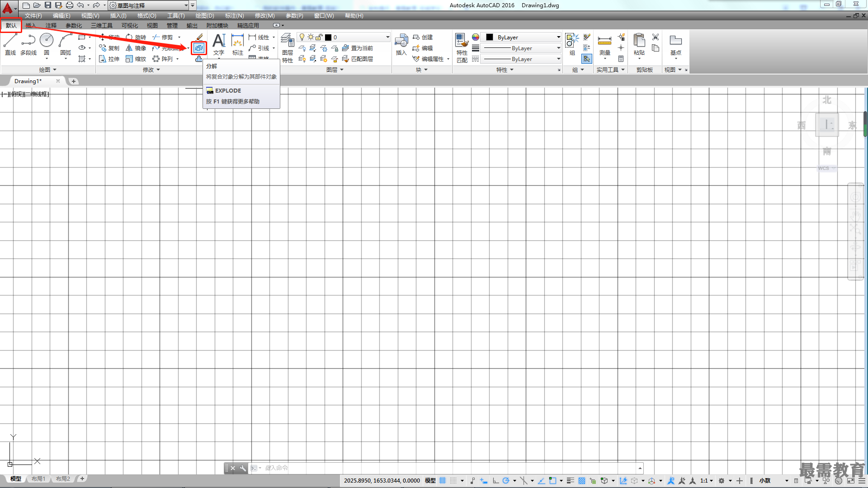Click the Undo arrow in quick access toolbar

tap(80, 5)
